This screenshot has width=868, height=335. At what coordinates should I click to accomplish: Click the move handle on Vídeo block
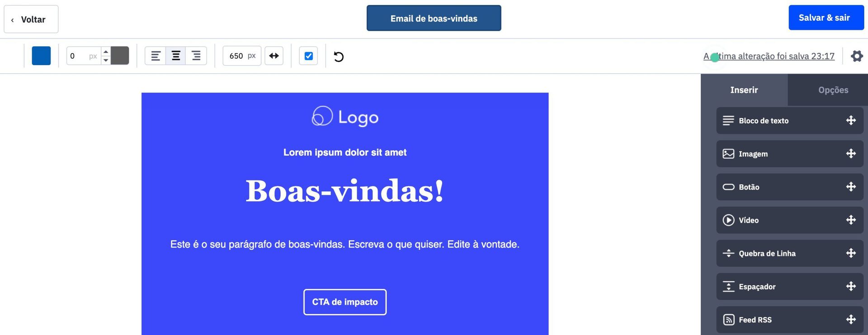coord(851,220)
